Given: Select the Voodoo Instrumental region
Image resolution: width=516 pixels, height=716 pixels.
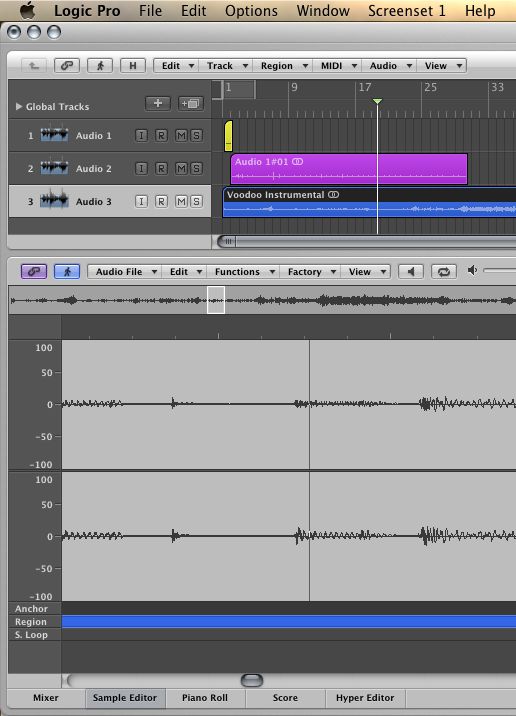Looking at the screenshot, I should pyautogui.click(x=369, y=202).
